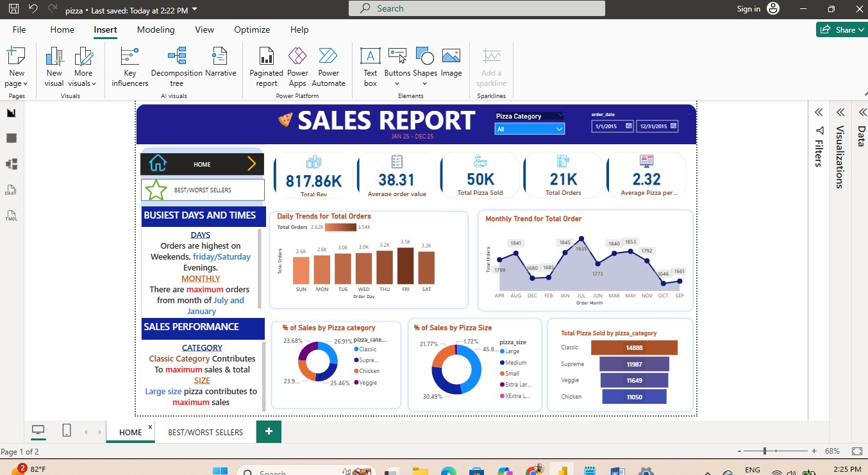Expand the New page dropdown
This screenshot has width=868, height=475.
17,83
